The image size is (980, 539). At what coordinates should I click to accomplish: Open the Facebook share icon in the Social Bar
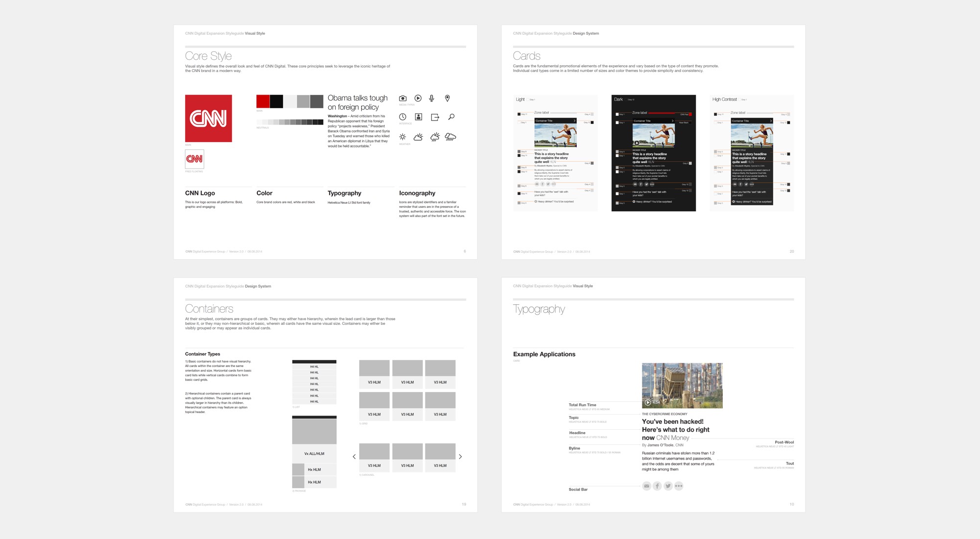[657, 486]
